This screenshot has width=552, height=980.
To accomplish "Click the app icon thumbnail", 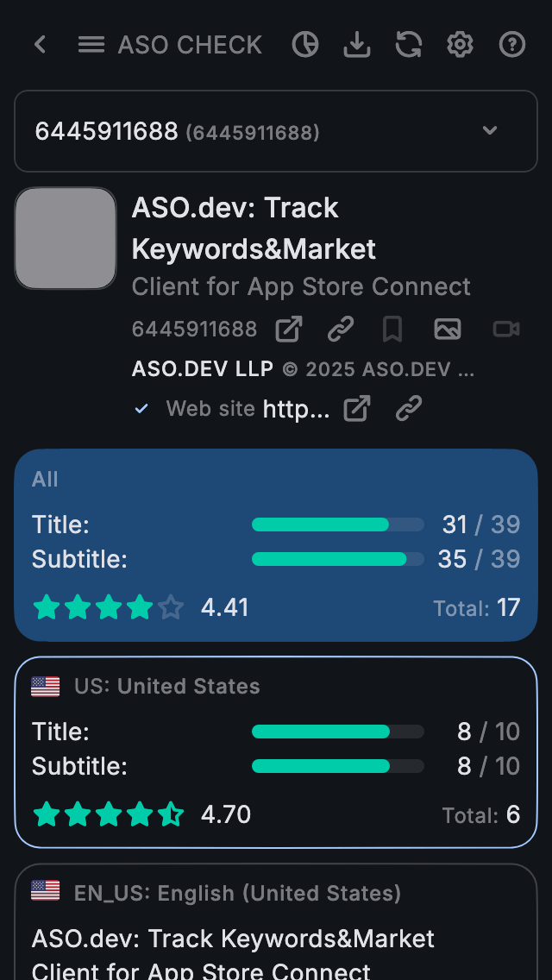I will (x=66, y=238).
